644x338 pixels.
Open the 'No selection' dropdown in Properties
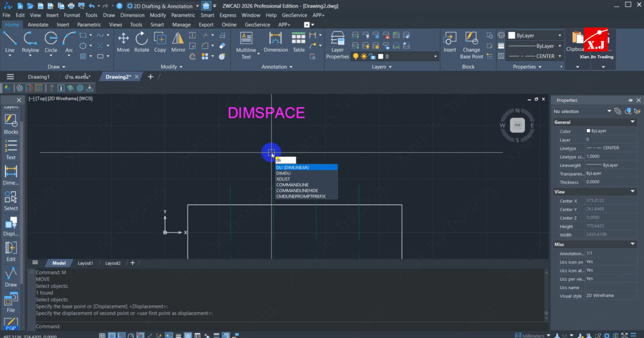(609, 111)
